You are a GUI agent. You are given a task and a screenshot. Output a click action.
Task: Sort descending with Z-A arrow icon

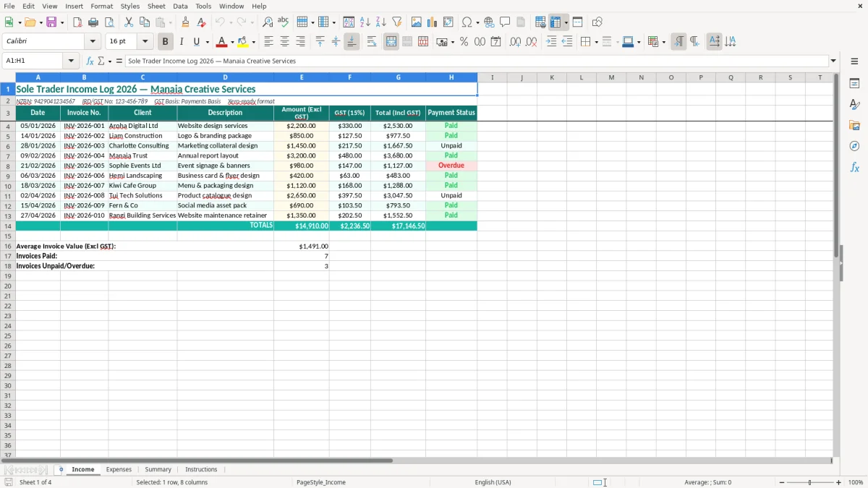[x=380, y=22]
